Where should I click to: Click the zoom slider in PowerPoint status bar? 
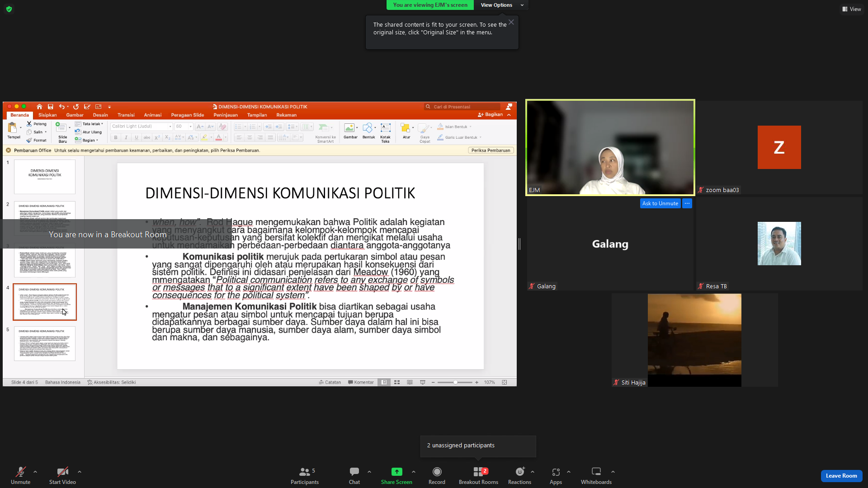pos(455,382)
